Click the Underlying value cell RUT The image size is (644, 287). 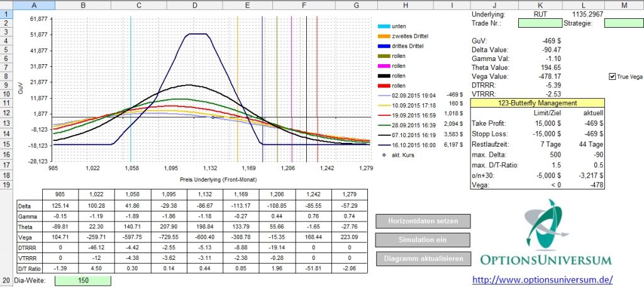click(x=536, y=13)
